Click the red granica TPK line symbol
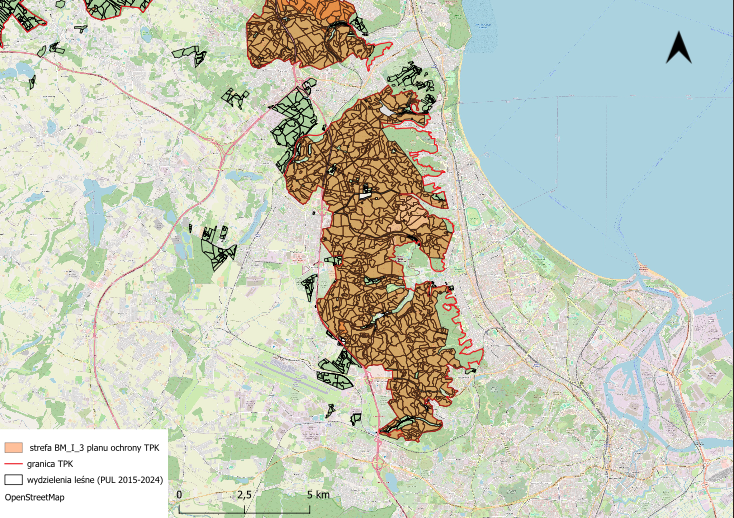This screenshot has width=734, height=518. coord(14,464)
